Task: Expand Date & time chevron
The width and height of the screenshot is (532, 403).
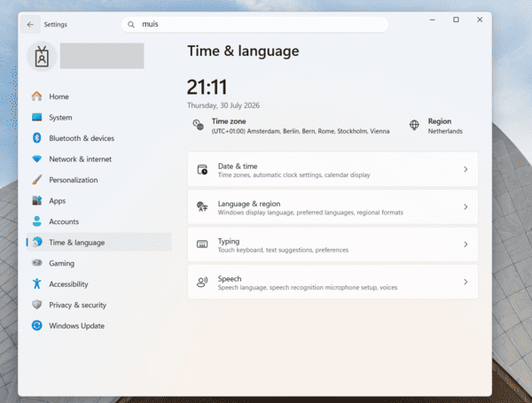Action: [x=465, y=169]
